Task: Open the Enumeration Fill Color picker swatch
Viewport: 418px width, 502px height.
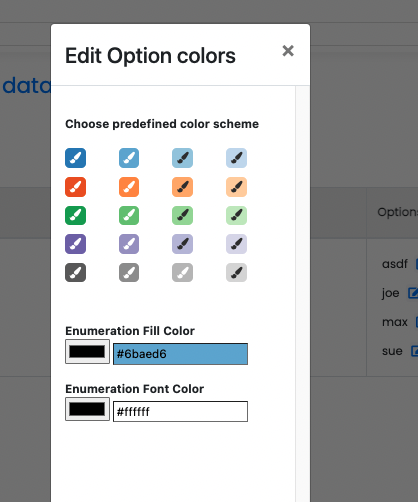Action: pyautogui.click(x=87, y=352)
